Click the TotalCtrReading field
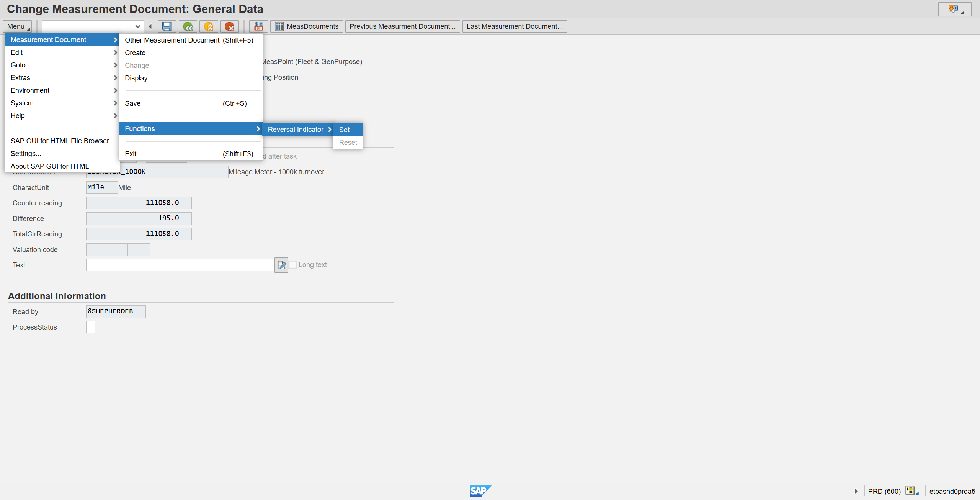This screenshot has height=500, width=980. 139,234
